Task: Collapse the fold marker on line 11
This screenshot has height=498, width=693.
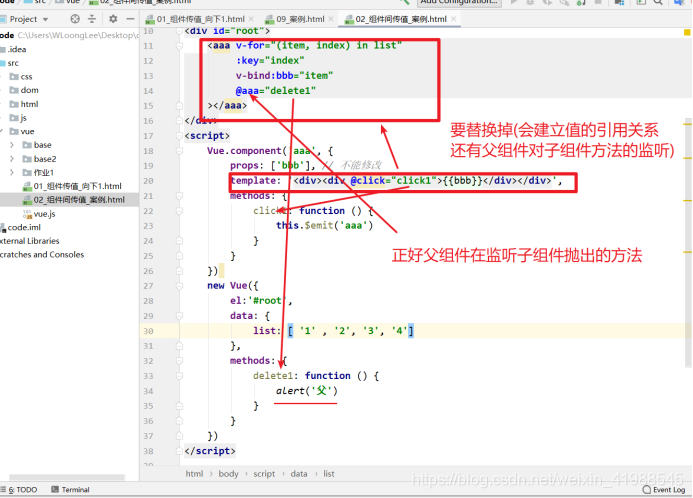Action: tap(179, 46)
